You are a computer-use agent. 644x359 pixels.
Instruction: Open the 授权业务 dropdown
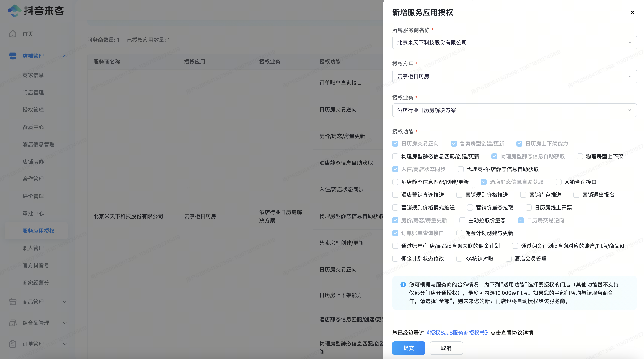pos(515,110)
